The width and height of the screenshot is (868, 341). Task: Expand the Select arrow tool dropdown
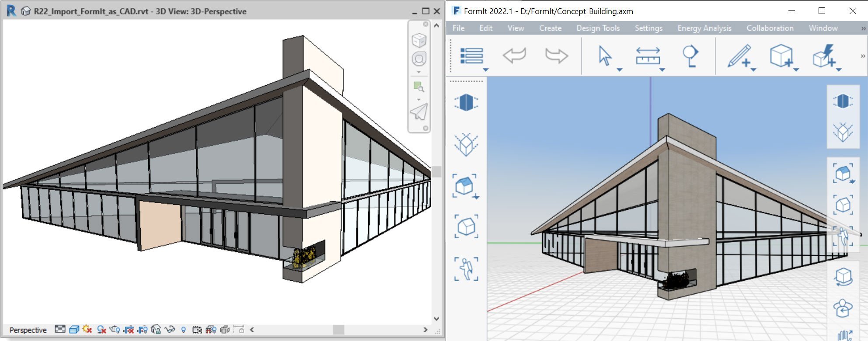coord(619,70)
